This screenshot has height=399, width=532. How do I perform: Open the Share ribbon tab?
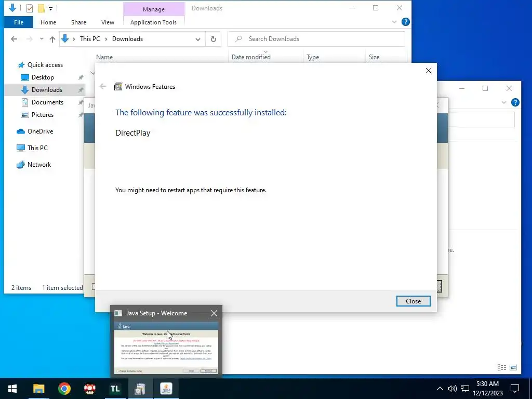(78, 22)
